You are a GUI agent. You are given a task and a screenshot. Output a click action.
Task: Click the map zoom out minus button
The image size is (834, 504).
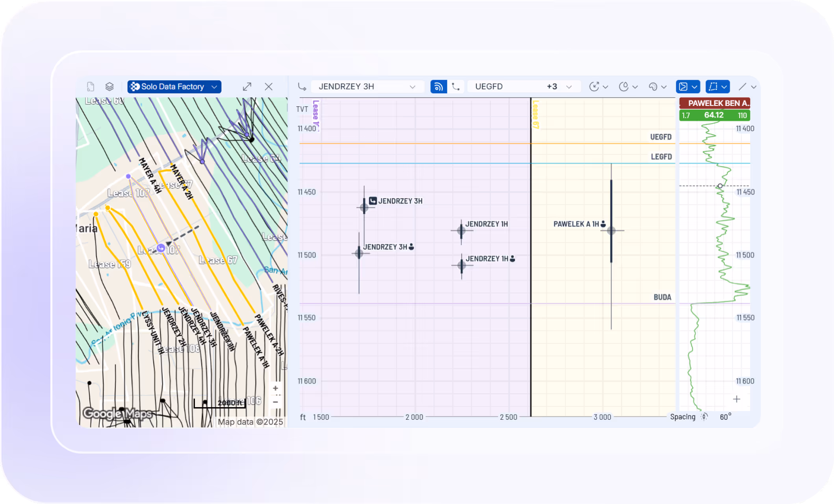pyautogui.click(x=275, y=402)
